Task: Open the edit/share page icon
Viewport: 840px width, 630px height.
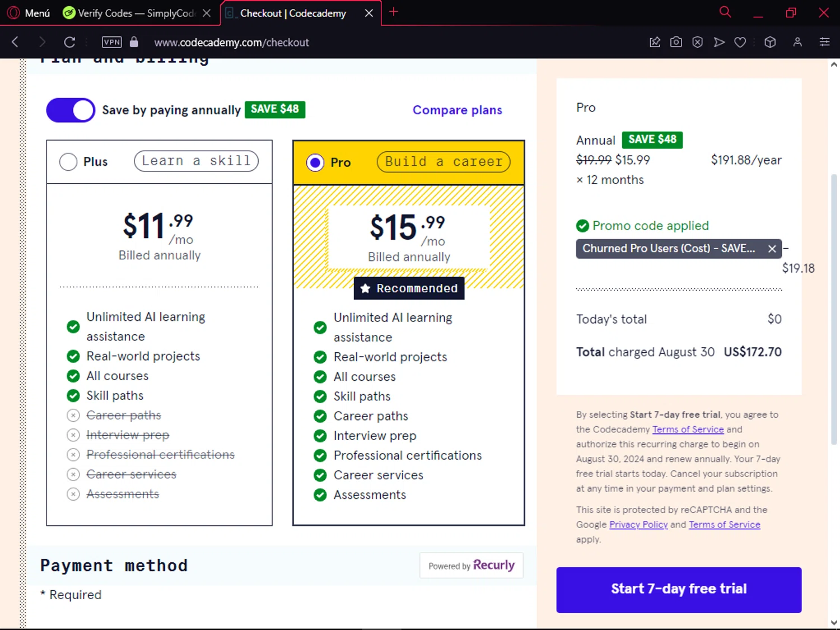Action: point(655,42)
